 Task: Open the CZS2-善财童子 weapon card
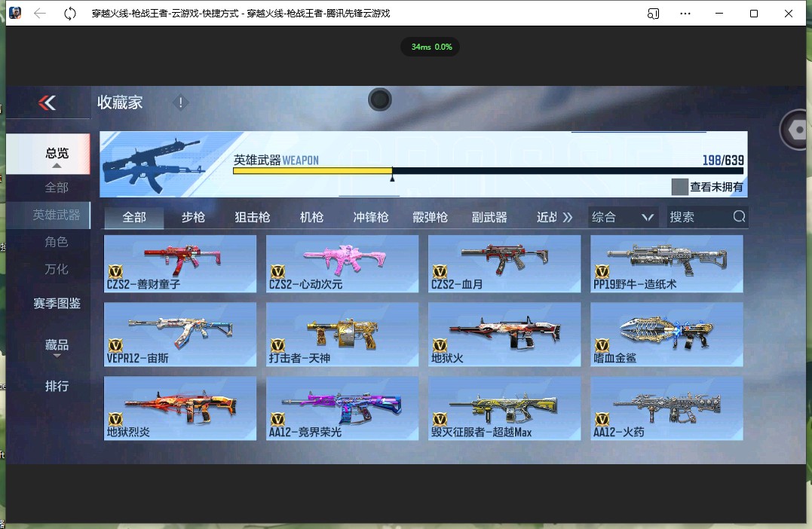180,264
